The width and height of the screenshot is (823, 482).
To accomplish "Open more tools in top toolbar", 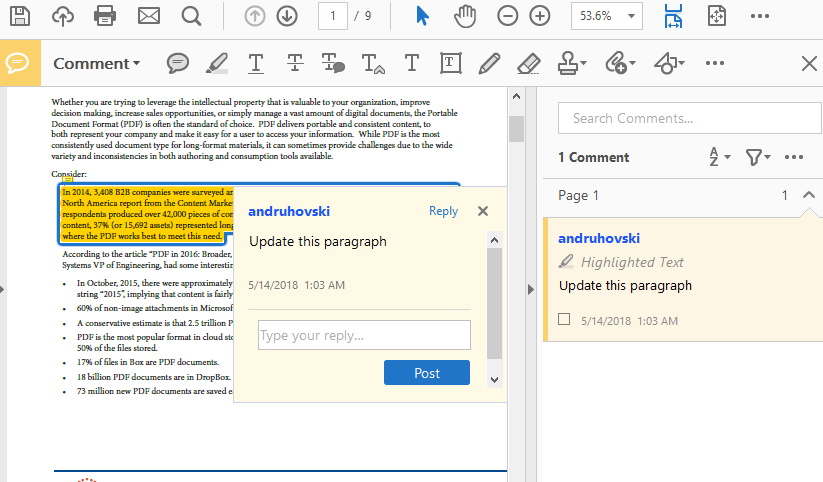I will [760, 16].
